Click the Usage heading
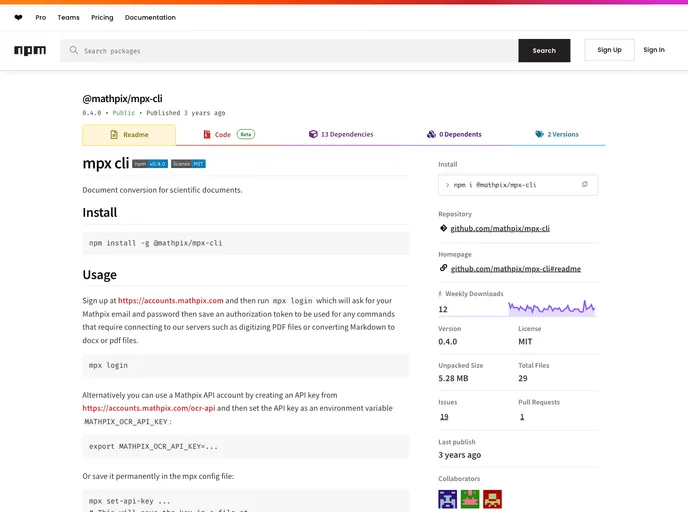This screenshot has height=512, width=688. coord(100,275)
